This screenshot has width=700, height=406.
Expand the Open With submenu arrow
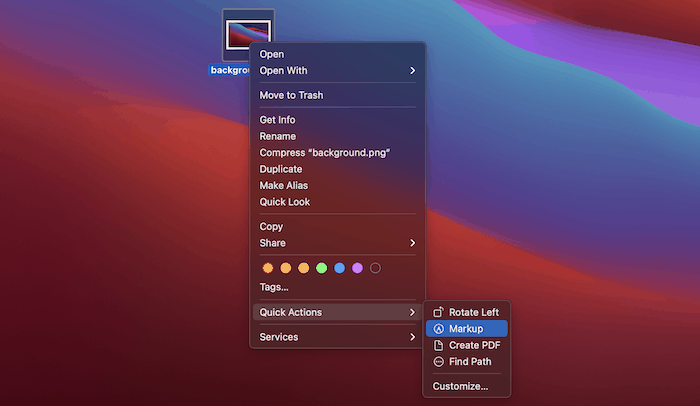(x=412, y=71)
